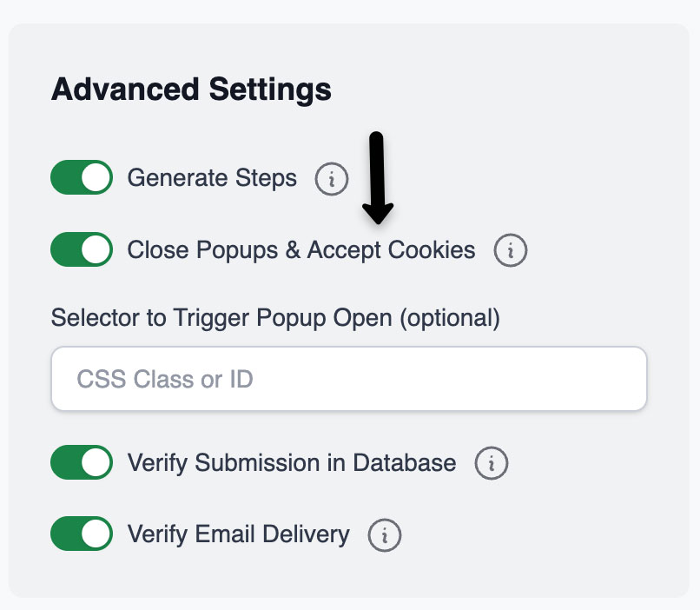Click white knob of Close Popups switch
Screen dimensions: 700x610
pos(97,250)
